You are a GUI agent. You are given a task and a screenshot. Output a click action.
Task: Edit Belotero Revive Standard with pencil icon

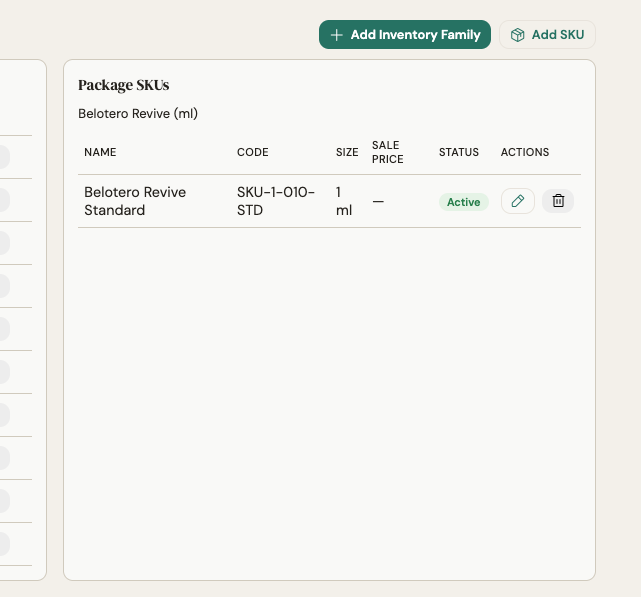pos(518,201)
